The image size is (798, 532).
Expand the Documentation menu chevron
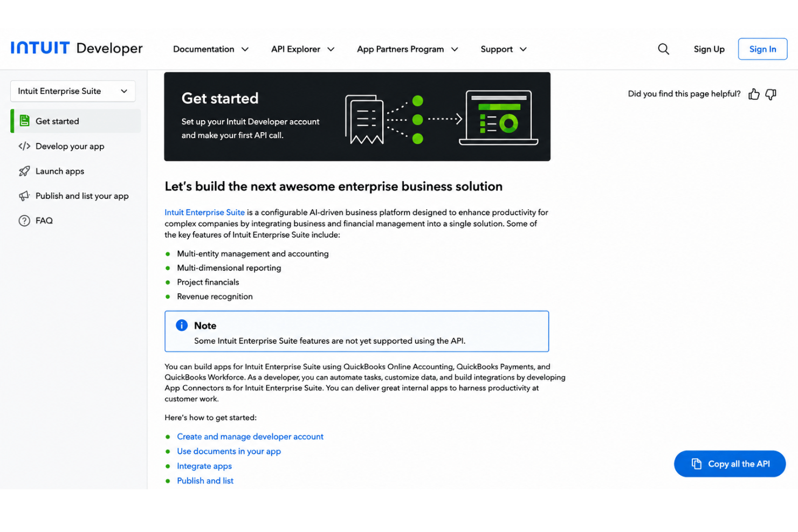245,49
